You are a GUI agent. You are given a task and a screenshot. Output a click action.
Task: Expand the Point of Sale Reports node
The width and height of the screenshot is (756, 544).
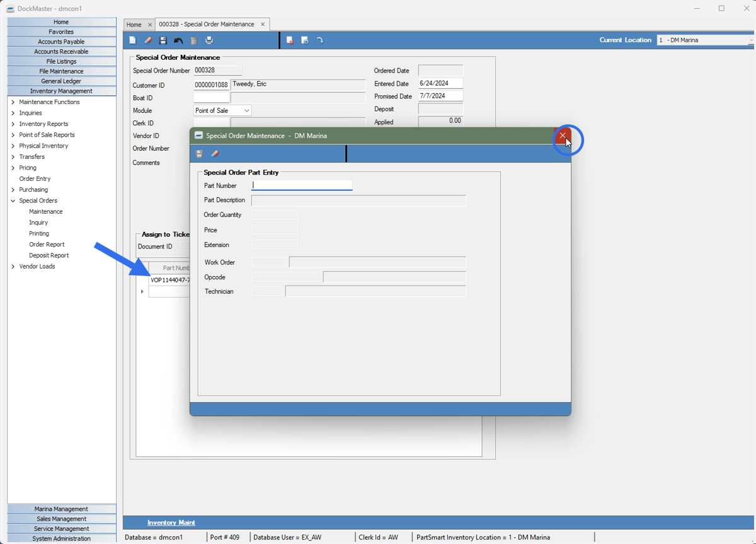(13, 135)
